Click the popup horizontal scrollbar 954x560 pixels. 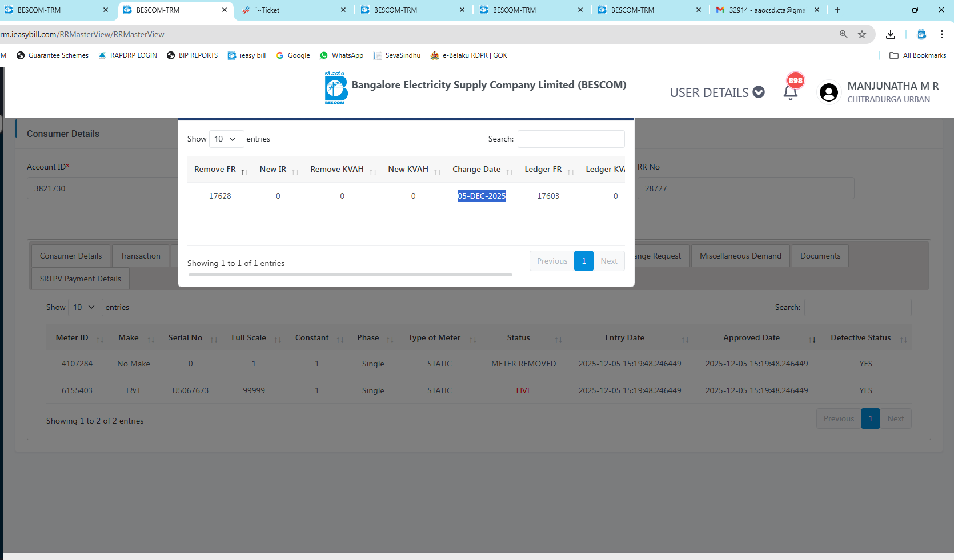[x=350, y=275]
